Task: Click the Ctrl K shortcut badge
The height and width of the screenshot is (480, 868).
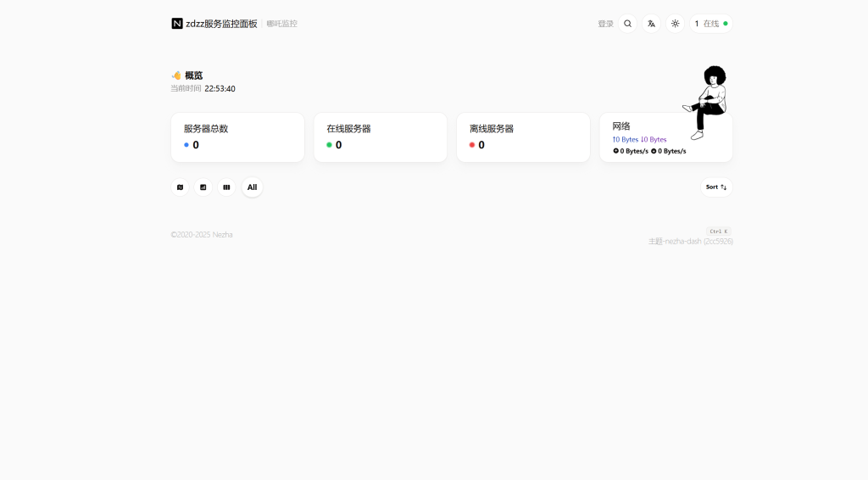Action: pyautogui.click(x=719, y=232)
